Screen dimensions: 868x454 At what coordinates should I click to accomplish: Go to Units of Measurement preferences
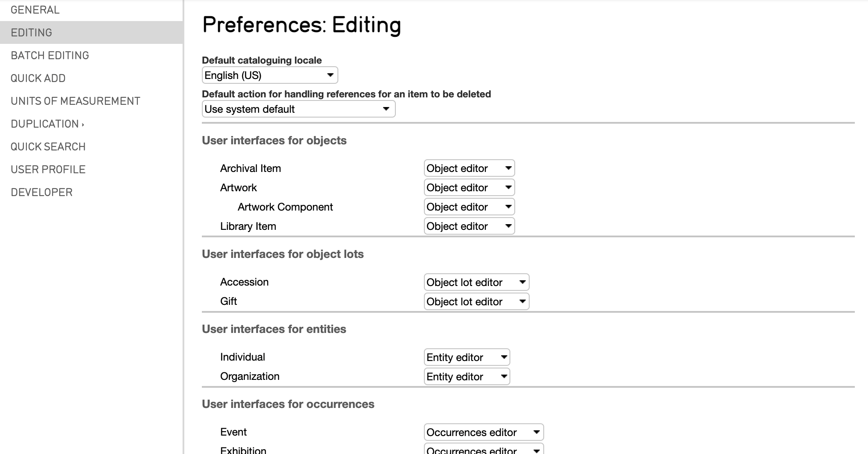coord(75,101)
